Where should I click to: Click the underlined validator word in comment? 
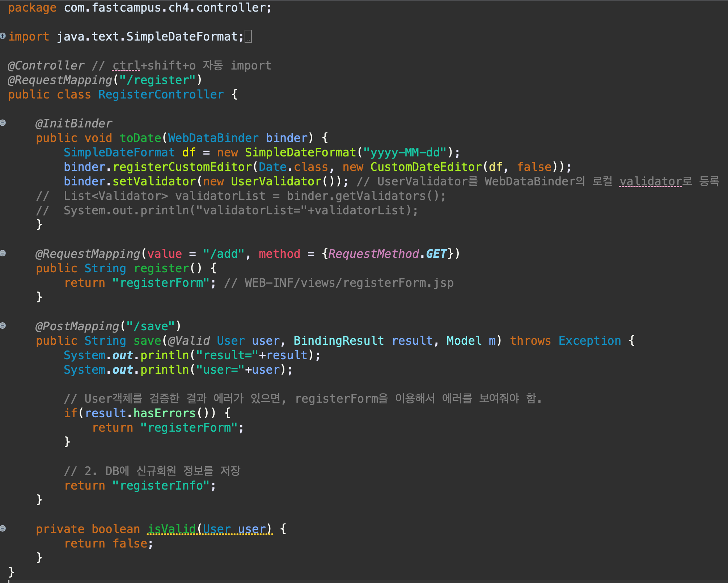pyautogui.click(x=650, y=181)
